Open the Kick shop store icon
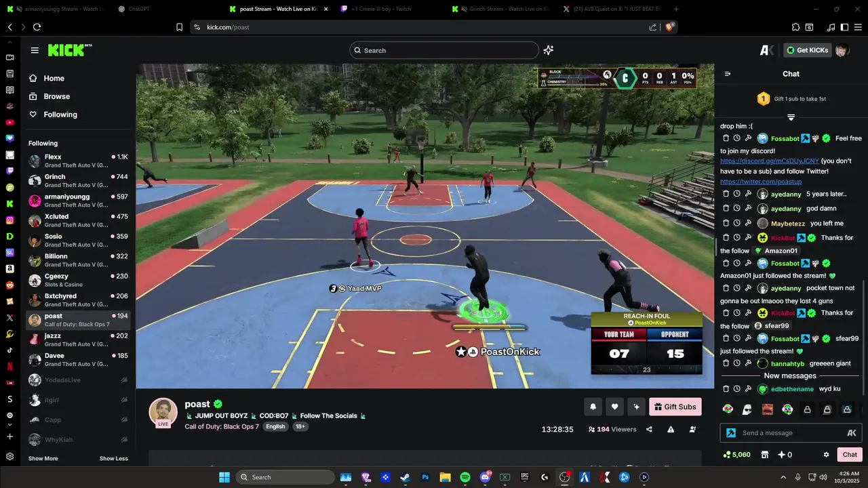This screenshot has width=868, height=488. [x=765, y=455]
